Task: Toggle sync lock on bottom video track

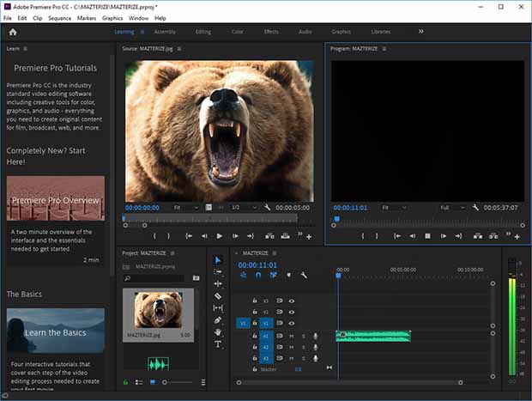Action: tap(279, 323)
